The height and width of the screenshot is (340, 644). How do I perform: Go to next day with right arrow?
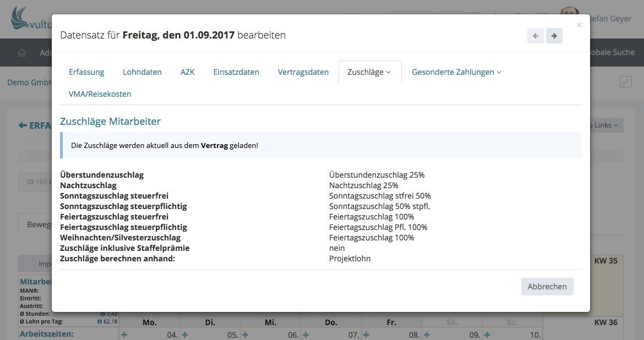[554, 36]
